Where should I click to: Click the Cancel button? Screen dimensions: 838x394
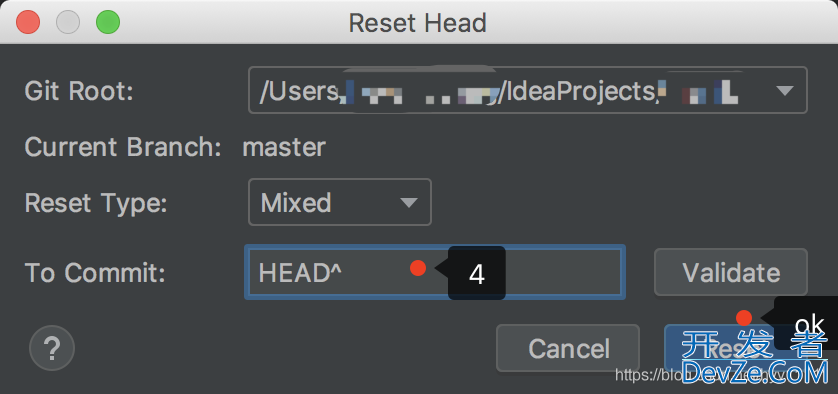tap(568, 348)
